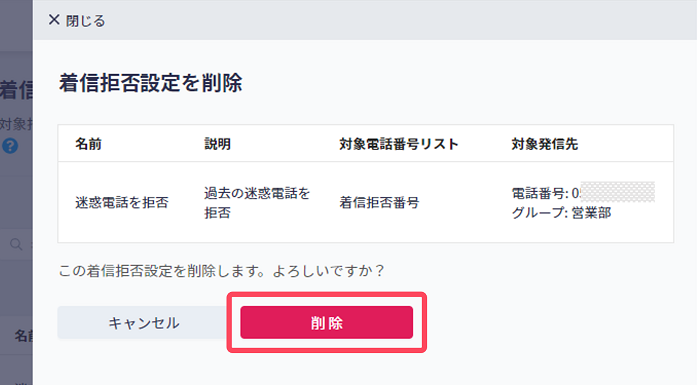
Task: Click the dimmed search magnifier icon
Action: [x=16, y=244]
